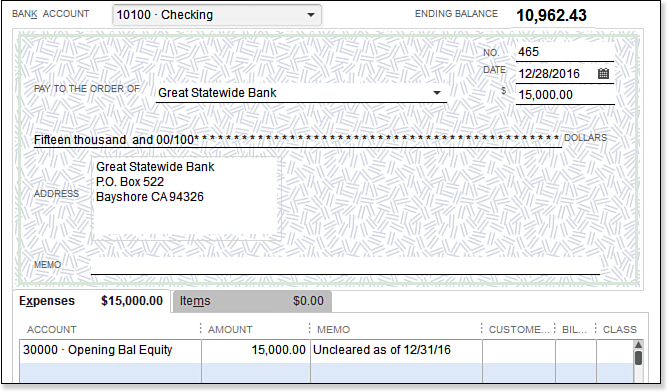Click the Customer:Job column header
Viewport: 668px width, 392px height.
[x=519, y=330]
